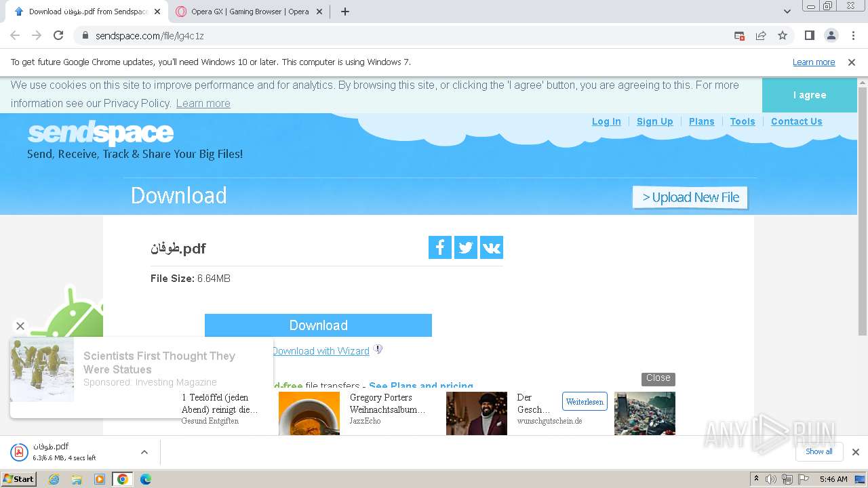Open the tab search chevron

(787, 12)
